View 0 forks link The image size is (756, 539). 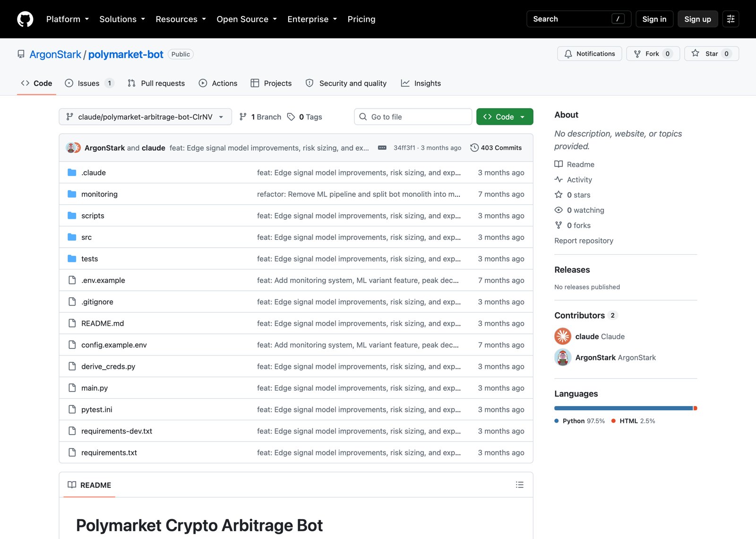(x=573, y=226)
